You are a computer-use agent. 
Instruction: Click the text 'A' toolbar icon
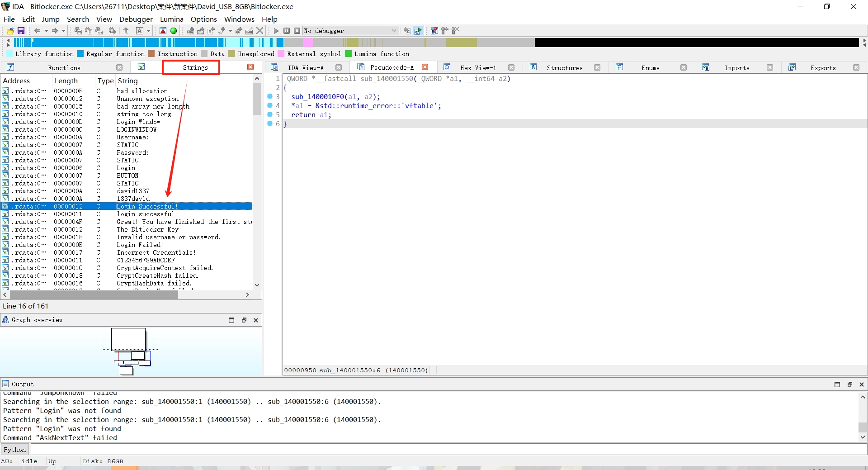pyautogui.click(x=140, y=31)
